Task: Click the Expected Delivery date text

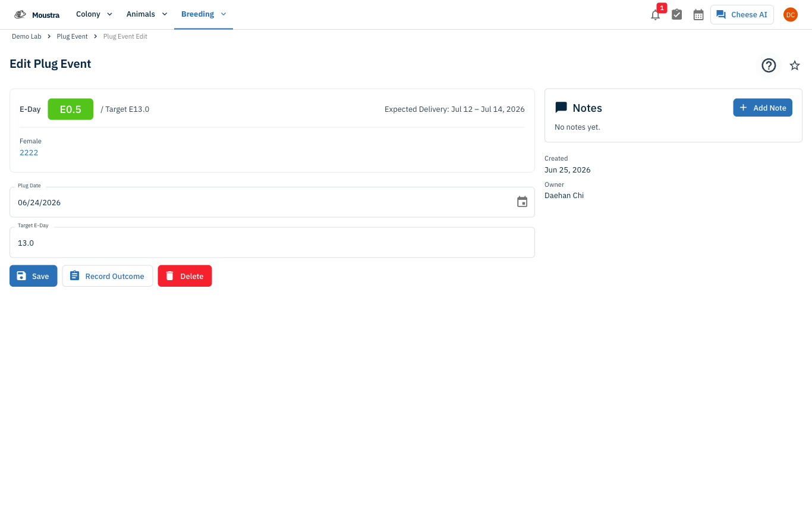Action: click(455, 109)
